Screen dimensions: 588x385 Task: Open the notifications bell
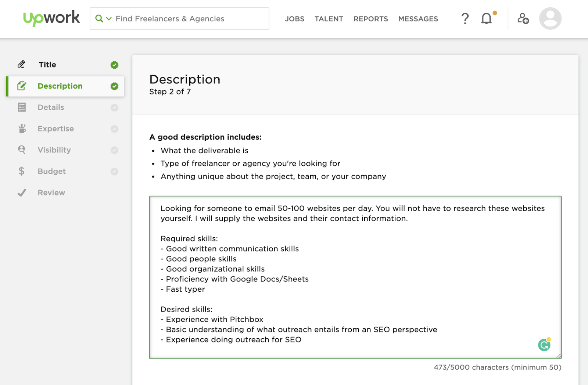(486, 18)
